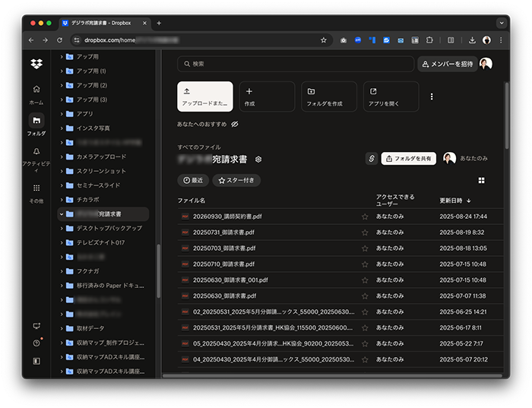The image size is (532, 408).
Task: Open the help question mark icon
Action: (36, 343)
